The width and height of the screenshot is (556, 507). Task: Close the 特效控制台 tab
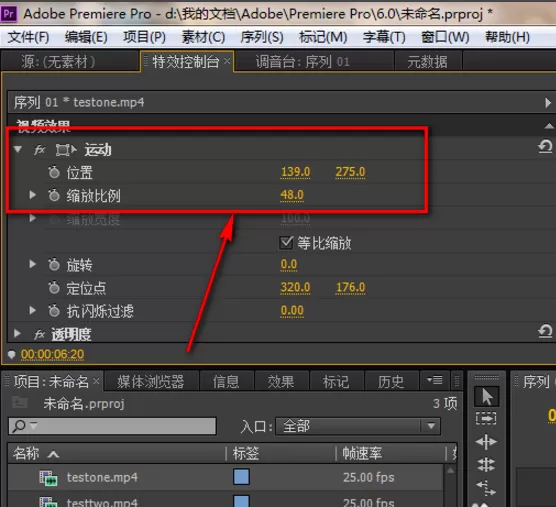(x=227, y=61)
